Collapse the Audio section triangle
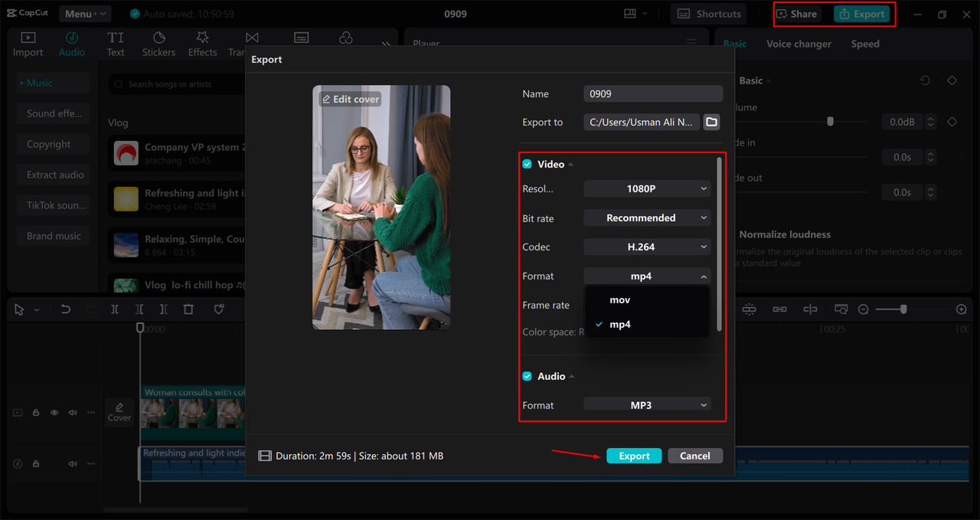 [571, 377]
